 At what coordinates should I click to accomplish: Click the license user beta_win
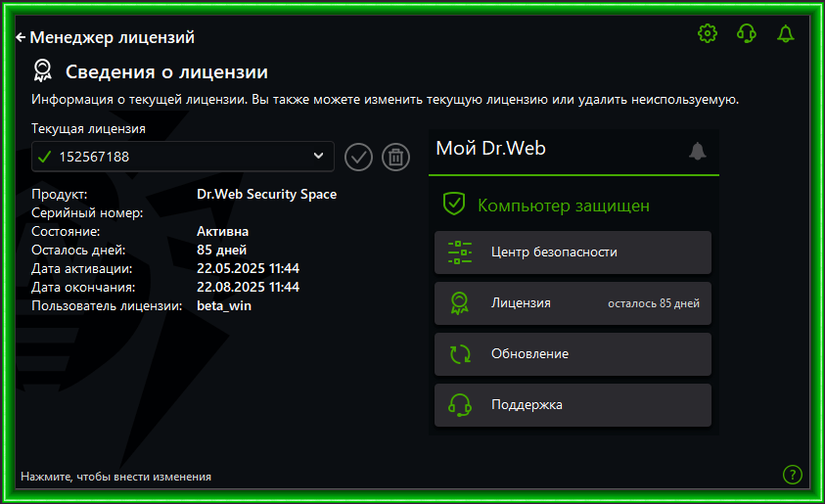tap(224, 306)
